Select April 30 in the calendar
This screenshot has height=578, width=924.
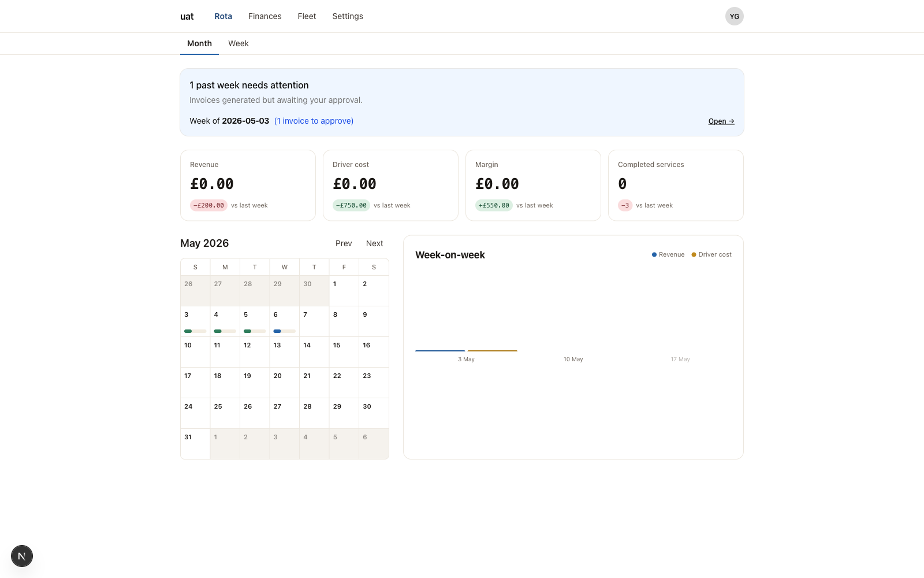coord(314,291)
